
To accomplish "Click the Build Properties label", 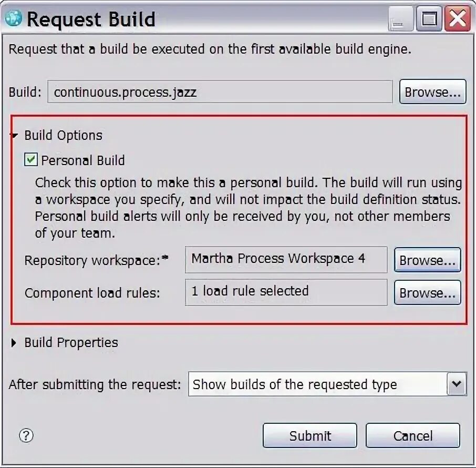I will tap(71, 342).
